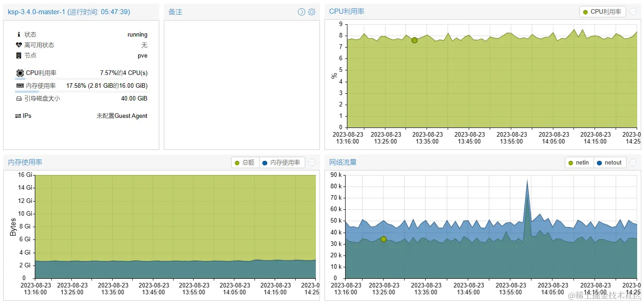The image size is (644, 303).
Task: Click the heartbeat icon beside 高可用状态
Action: (x=19, y=45)
